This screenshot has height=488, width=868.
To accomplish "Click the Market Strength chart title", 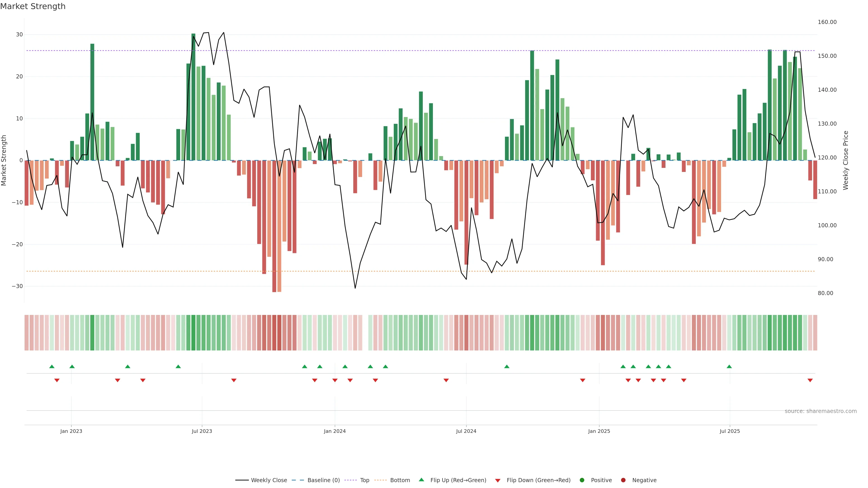I will pos(33,6).
